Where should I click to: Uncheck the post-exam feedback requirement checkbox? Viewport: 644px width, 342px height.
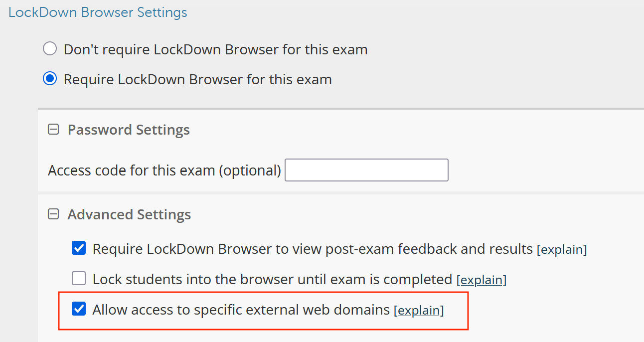click(79, 248)
